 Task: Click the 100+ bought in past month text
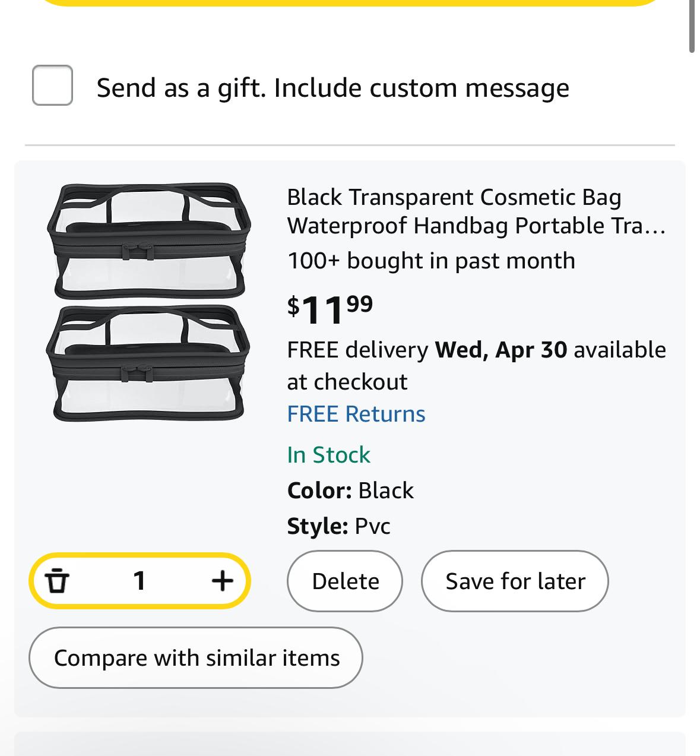[x=431, y=261]
